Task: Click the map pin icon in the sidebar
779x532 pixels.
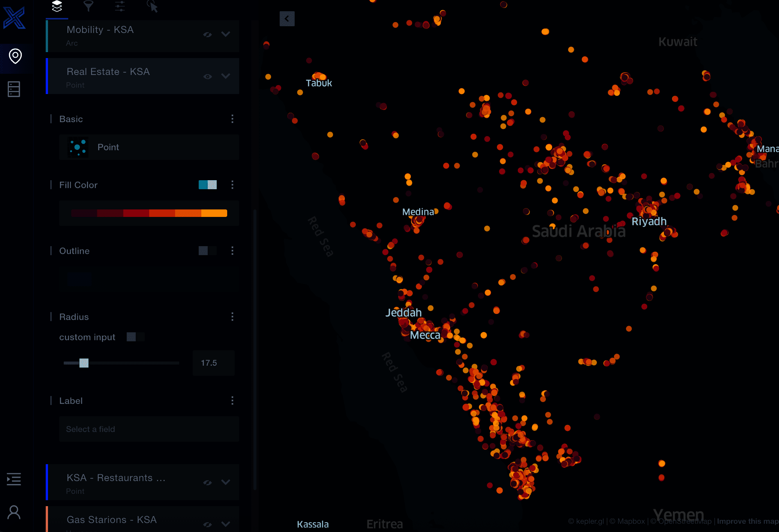Action: (15, 57)
